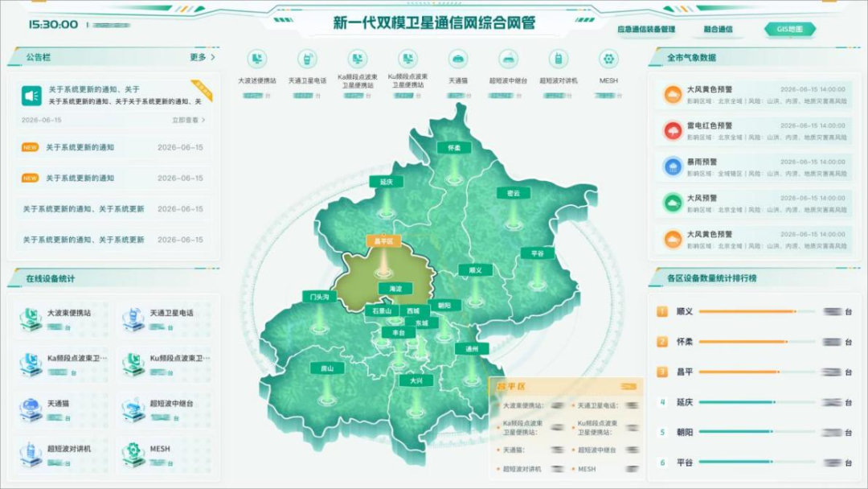Select 东城 district label on map
This screenshot has height=489, width=868.
(422, 323)
